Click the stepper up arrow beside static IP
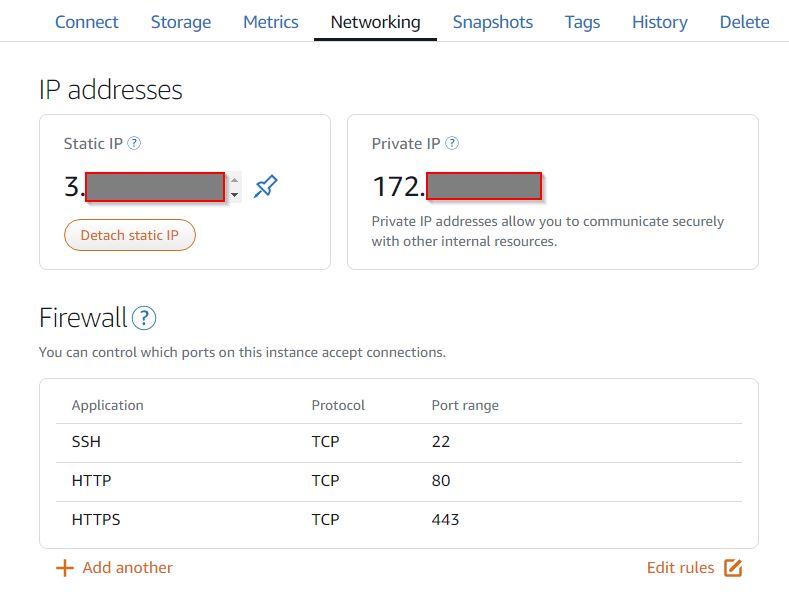The height and width of the screenshot is (609, 789). pyautogui.click(x=234, y=180)
